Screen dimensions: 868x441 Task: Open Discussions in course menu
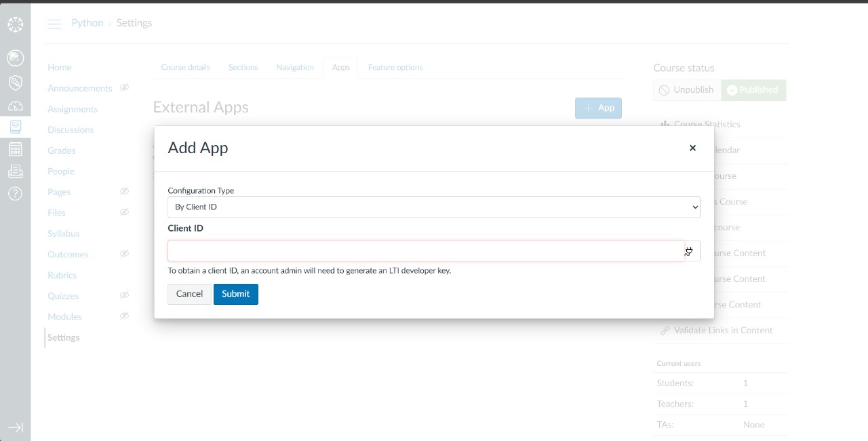pos(71,129)
